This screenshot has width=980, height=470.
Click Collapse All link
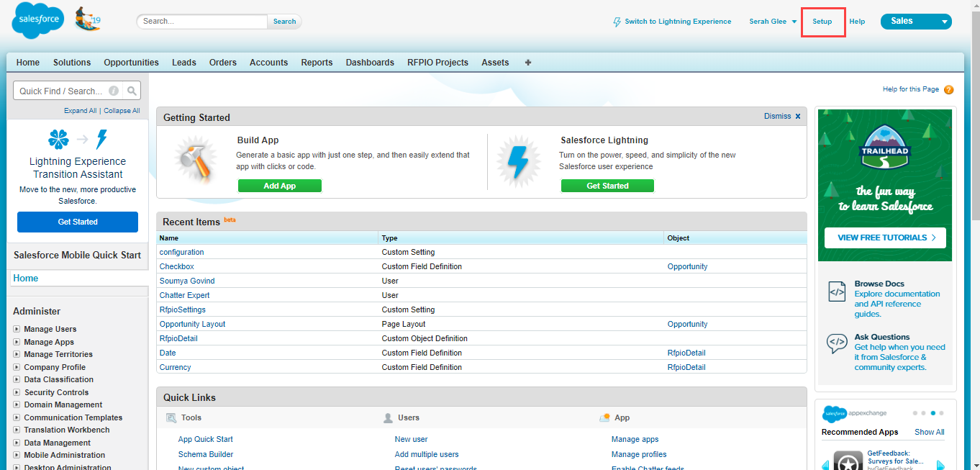click(122, 111)
